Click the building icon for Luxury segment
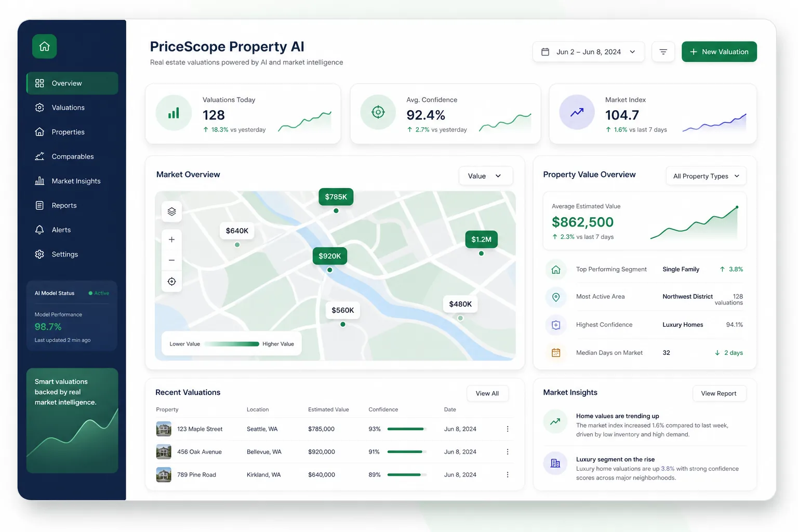The width and height of the screenshot is (798, 532). tap(555, 463)
